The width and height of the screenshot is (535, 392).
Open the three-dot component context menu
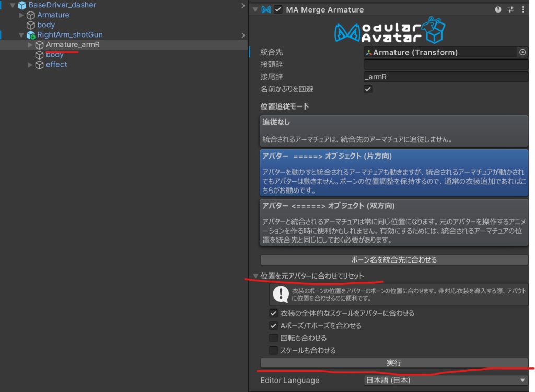(x=523, y=9)
